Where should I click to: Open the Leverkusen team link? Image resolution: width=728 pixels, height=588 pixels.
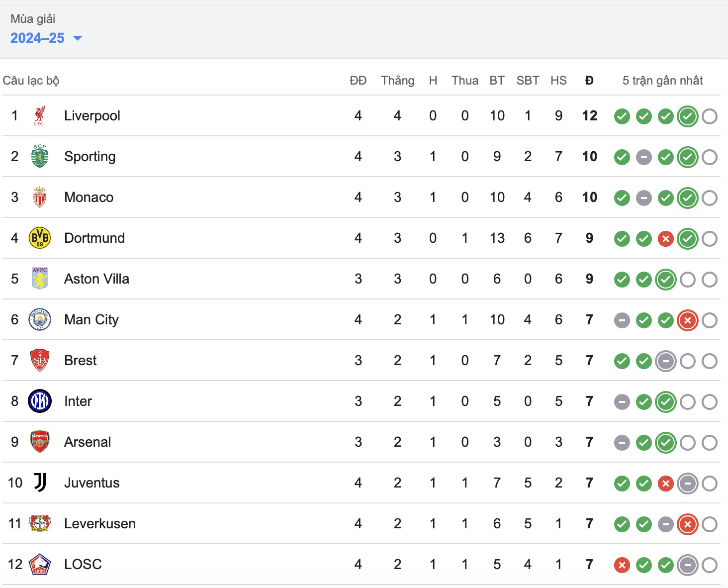pyautogui.click(x=100, y=524)
